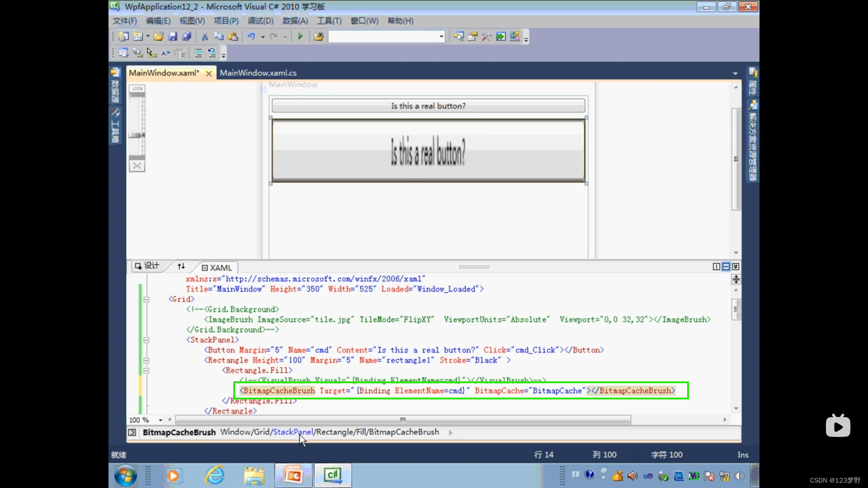Open the search combo box dropdown

tap(442, 37)
